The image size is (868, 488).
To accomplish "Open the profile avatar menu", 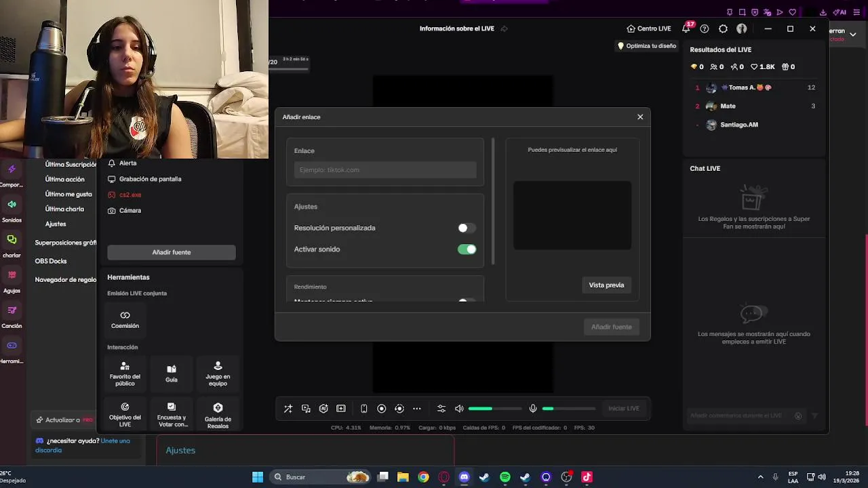I will (742, 28).
